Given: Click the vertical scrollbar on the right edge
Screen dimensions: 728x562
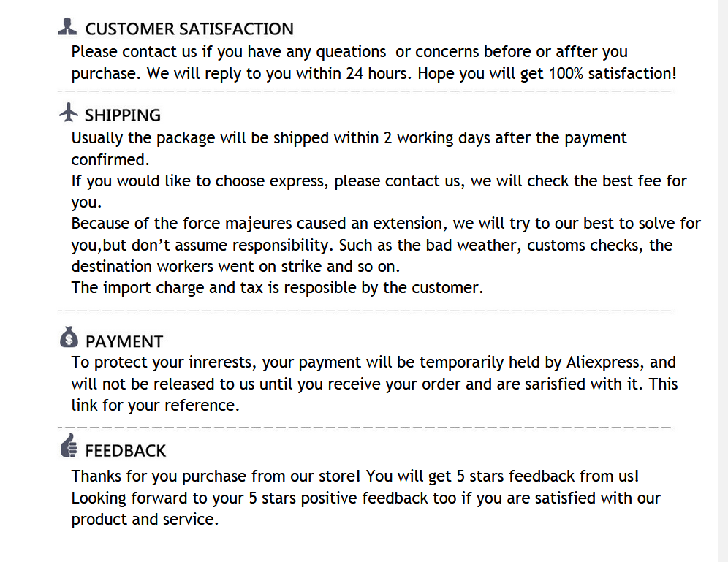Looking at the screenshot, I should (x=722, y=281).
